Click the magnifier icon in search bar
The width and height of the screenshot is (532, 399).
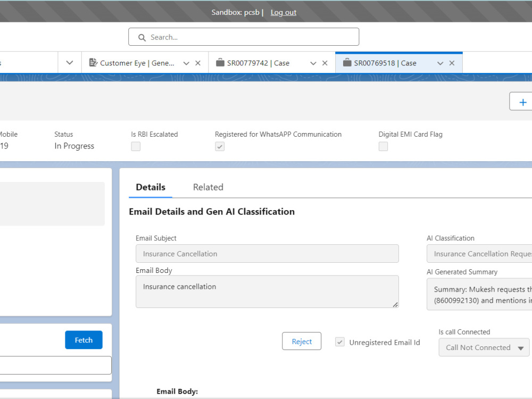[142, 37]
